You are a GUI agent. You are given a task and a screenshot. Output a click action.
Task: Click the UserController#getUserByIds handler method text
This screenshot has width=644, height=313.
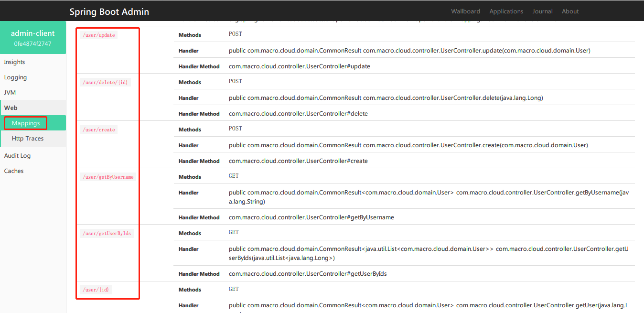[308, 274]
